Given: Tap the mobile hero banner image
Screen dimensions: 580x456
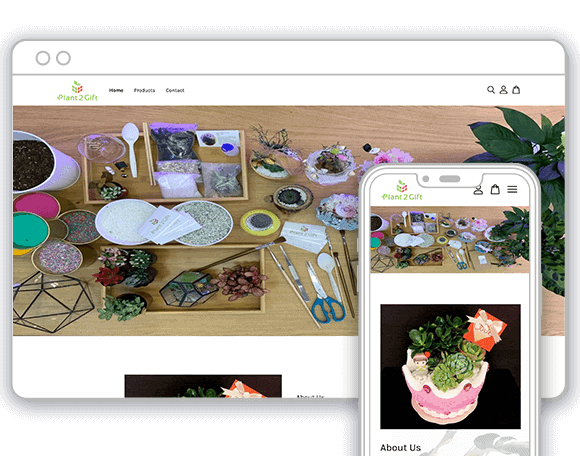Looking at the screenshot, I should coord(450,240).
